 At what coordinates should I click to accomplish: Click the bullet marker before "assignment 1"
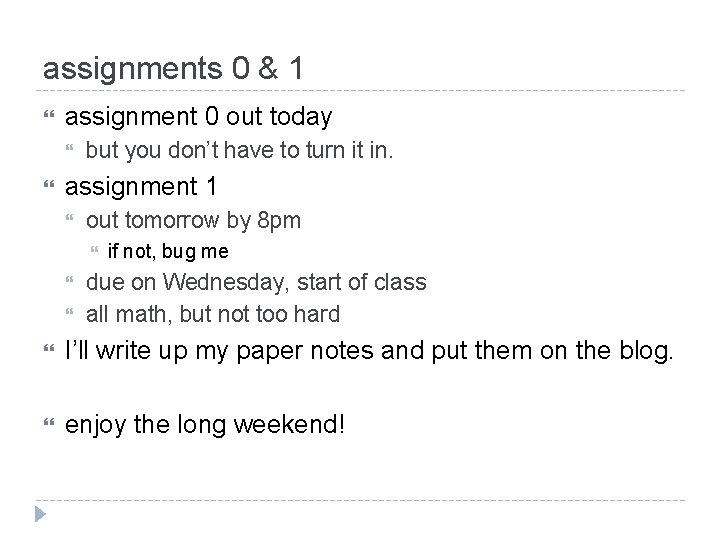tap(48, 186)
